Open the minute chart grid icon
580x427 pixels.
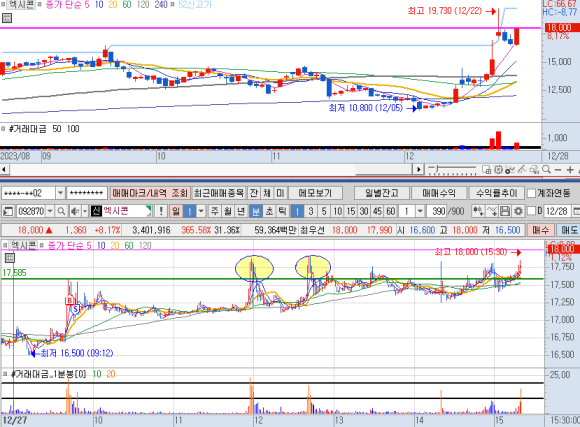(x=10, y=258)
